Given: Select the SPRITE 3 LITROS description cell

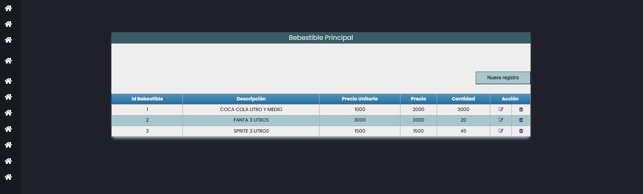Looking at the screenshot, I should coord(251,131).
